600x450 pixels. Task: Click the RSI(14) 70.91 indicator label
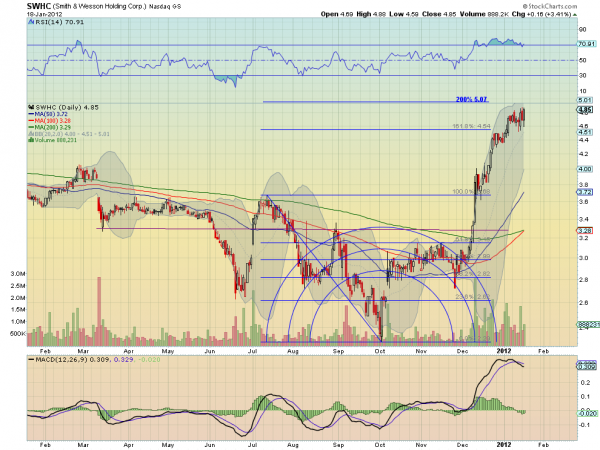(x=60, y=22)
